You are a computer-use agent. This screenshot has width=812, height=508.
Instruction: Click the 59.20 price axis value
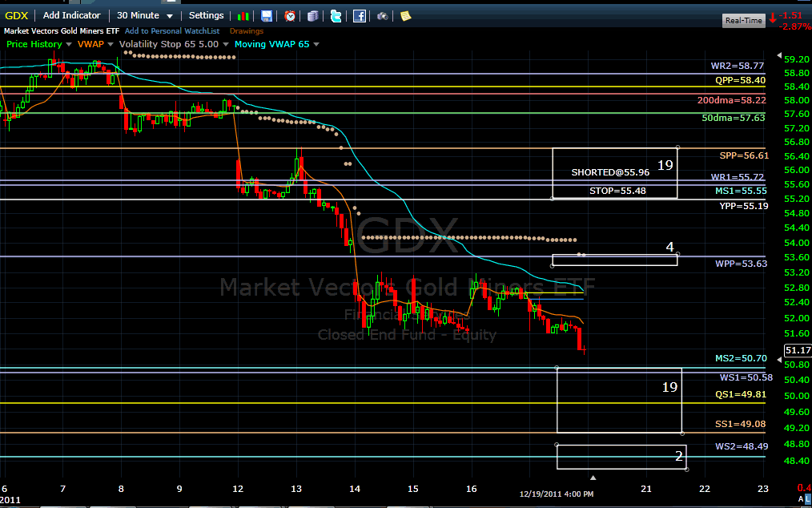pos(797,59)
